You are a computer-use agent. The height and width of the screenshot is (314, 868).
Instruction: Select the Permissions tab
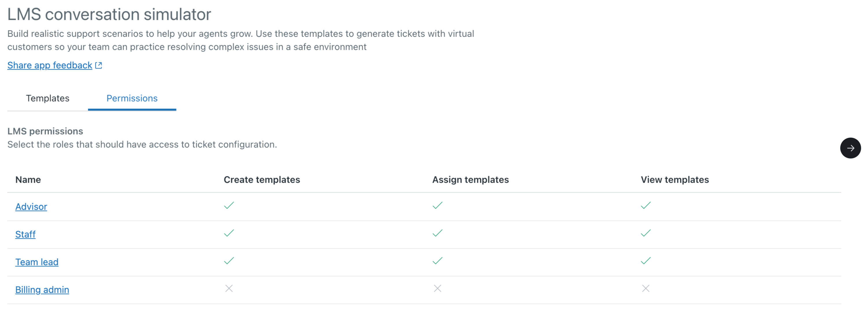pos(132,98)
